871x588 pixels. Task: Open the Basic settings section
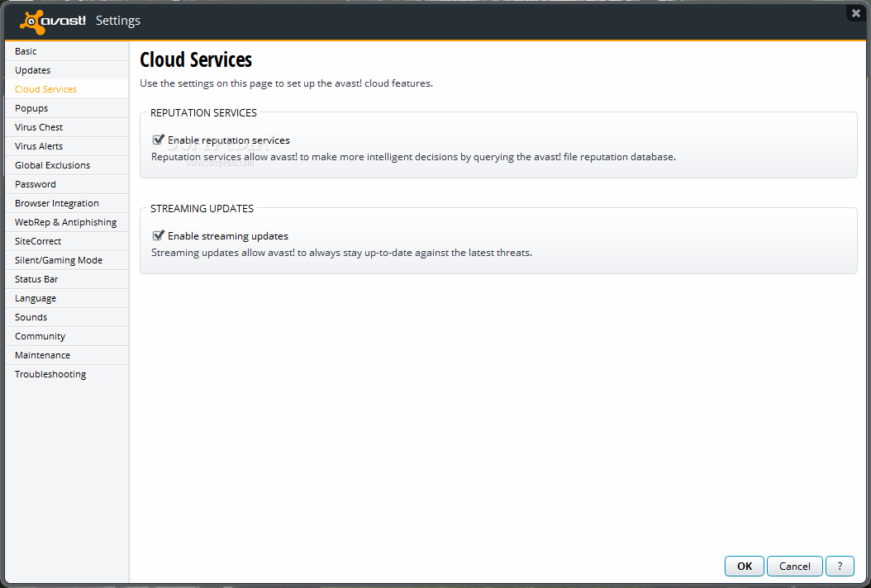67,51
